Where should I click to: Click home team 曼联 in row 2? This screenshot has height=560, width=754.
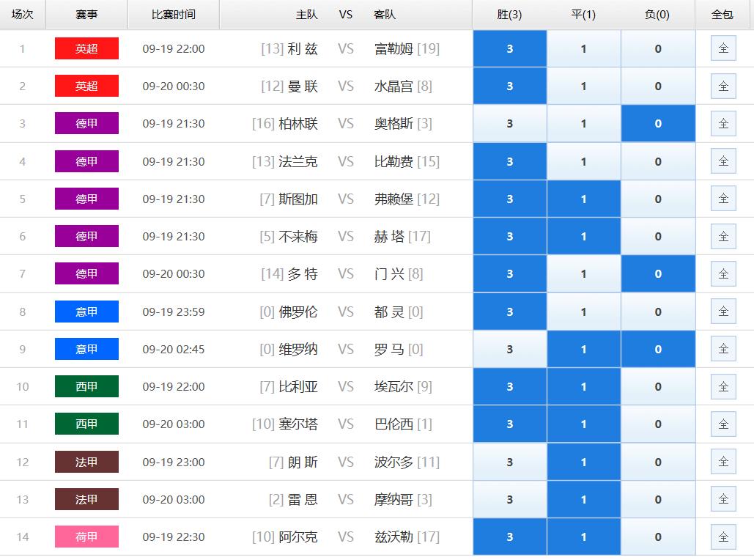tap(303, 86)
